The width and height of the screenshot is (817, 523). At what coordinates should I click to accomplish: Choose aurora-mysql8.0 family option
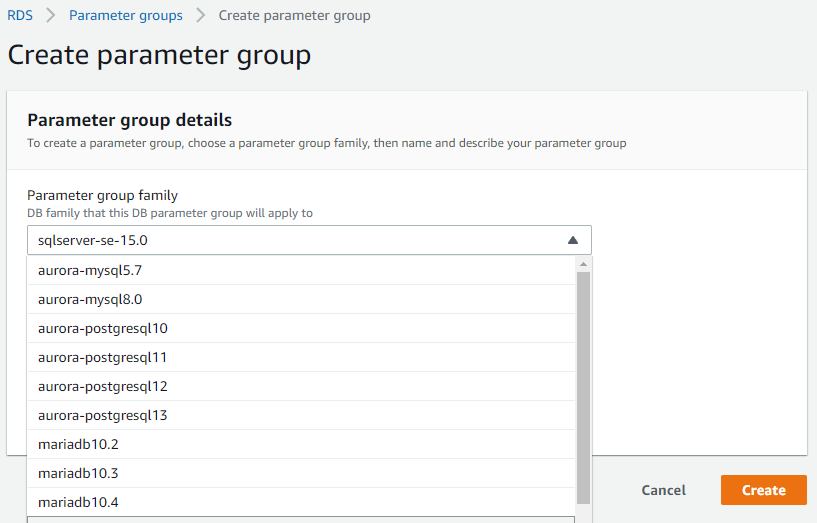coord(301,300)
